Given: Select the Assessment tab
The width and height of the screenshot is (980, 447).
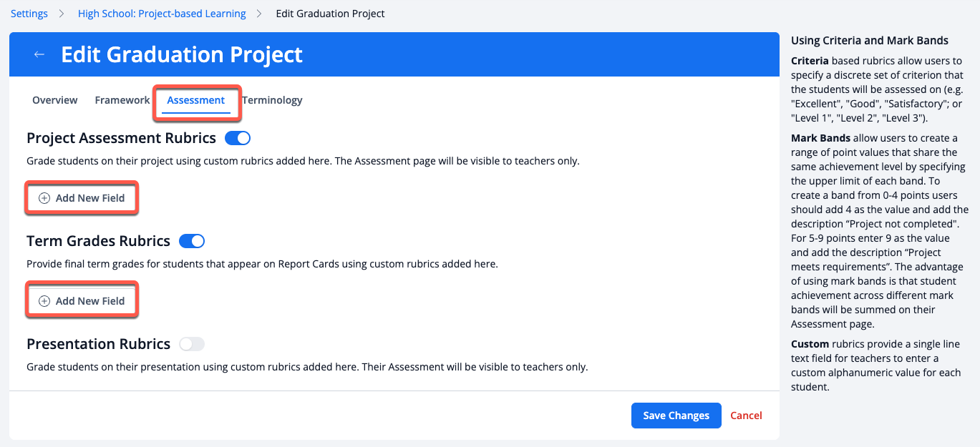Looking at the screenshot, I should pos(196,100).
